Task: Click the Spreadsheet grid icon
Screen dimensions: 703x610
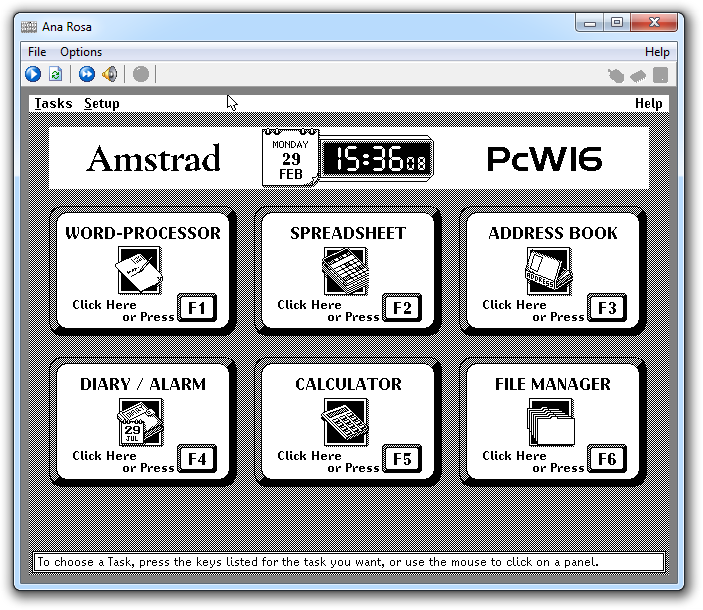Action: [345, 270]
